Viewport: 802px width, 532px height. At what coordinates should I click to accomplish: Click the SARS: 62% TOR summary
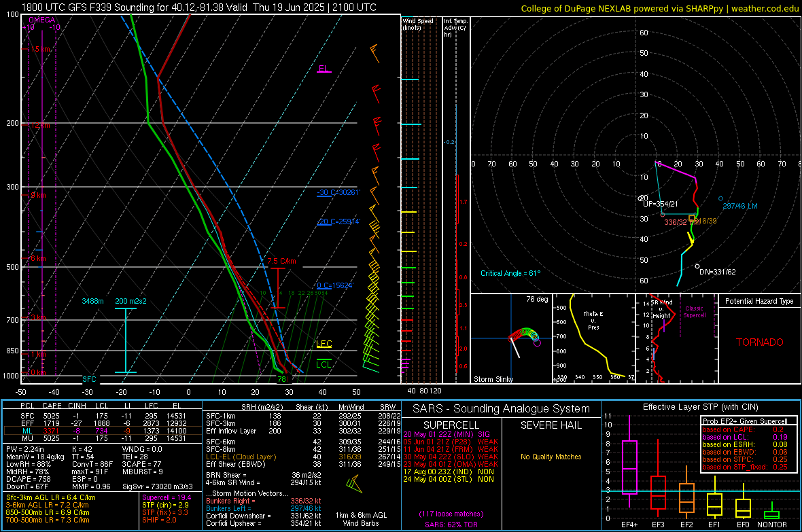tap(451, 525)
